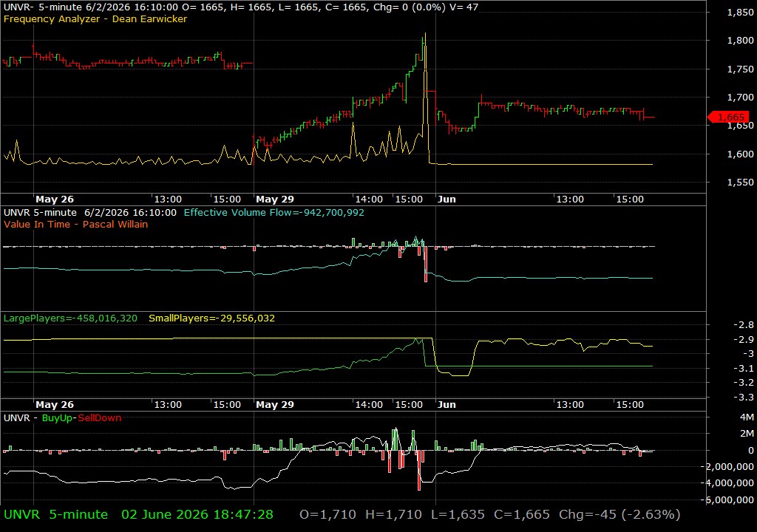This screenshot has width=757, height=532.
Task: Click 'Jun' on the price chart time axis
Action: [447, 199]
